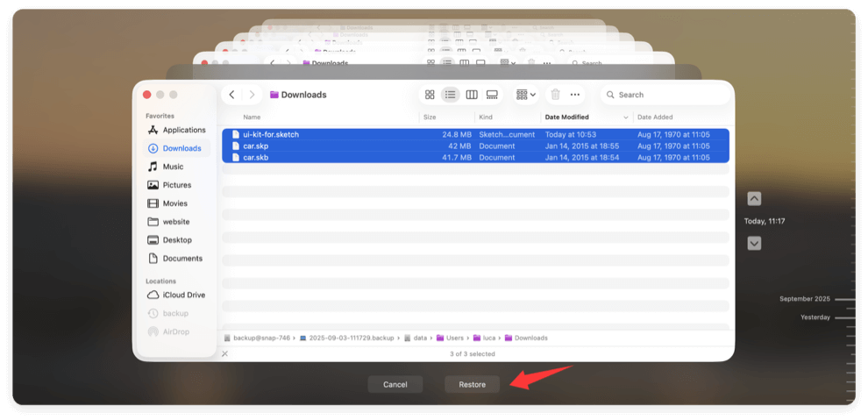Viewport: 868px width, 420px height.
Task: Click the Music note sidebar icon
Action: point(153,167)
